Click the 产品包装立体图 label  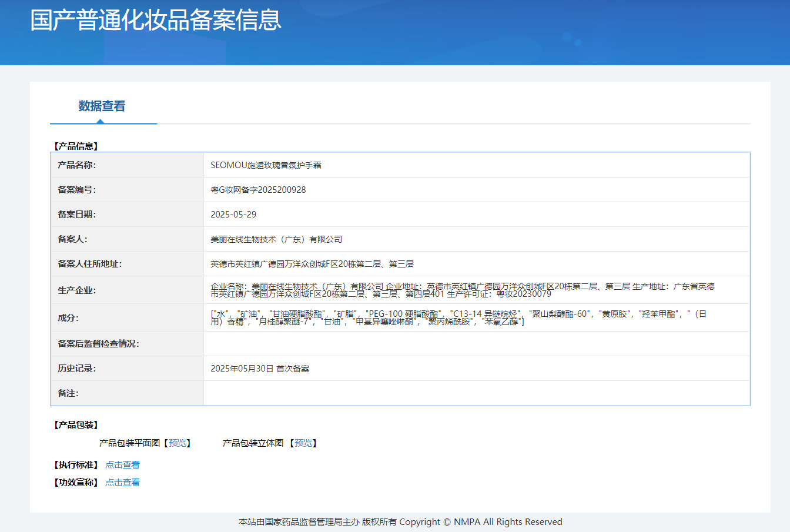tap(253, 443)
